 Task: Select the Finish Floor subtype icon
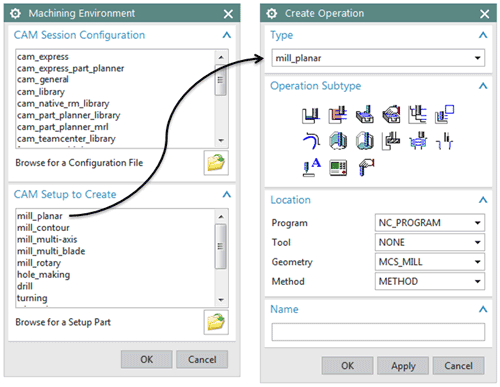(x=365, y=141)
